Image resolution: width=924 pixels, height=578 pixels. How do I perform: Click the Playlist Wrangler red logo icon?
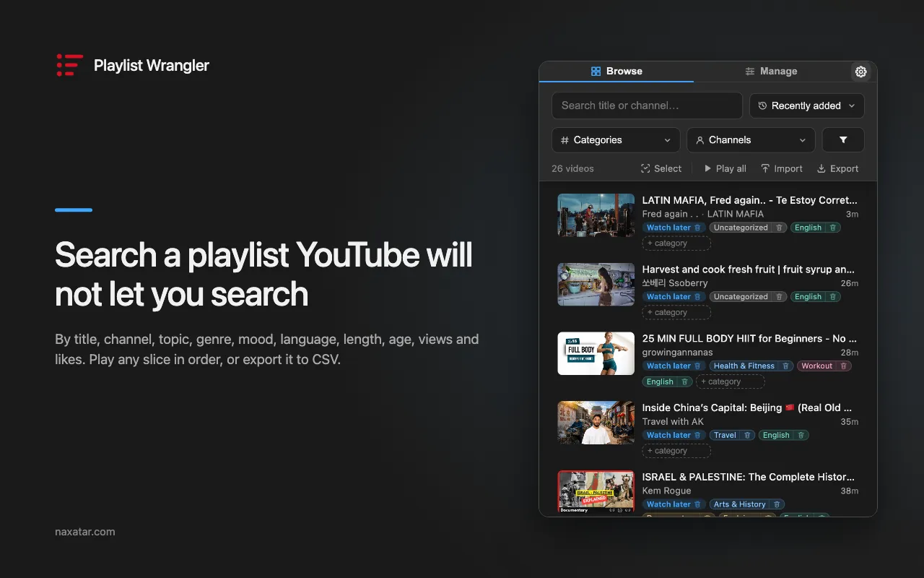[69, 65]
